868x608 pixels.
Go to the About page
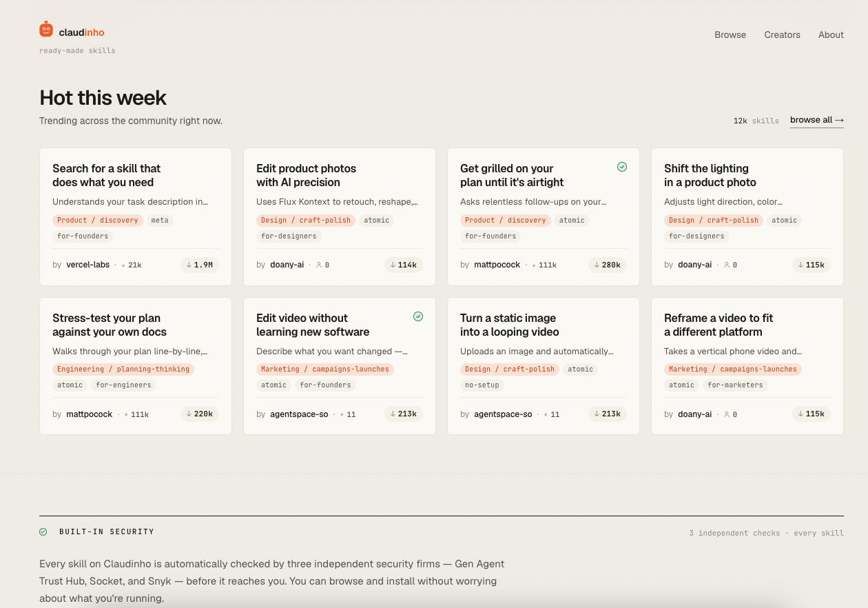[831, 34]
